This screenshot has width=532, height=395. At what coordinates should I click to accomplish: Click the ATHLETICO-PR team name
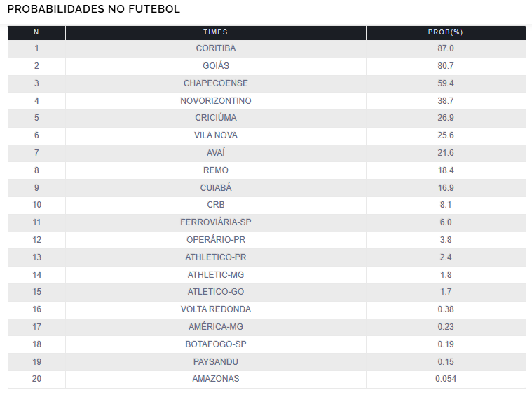pyautogui.click(x=216, y=257)
